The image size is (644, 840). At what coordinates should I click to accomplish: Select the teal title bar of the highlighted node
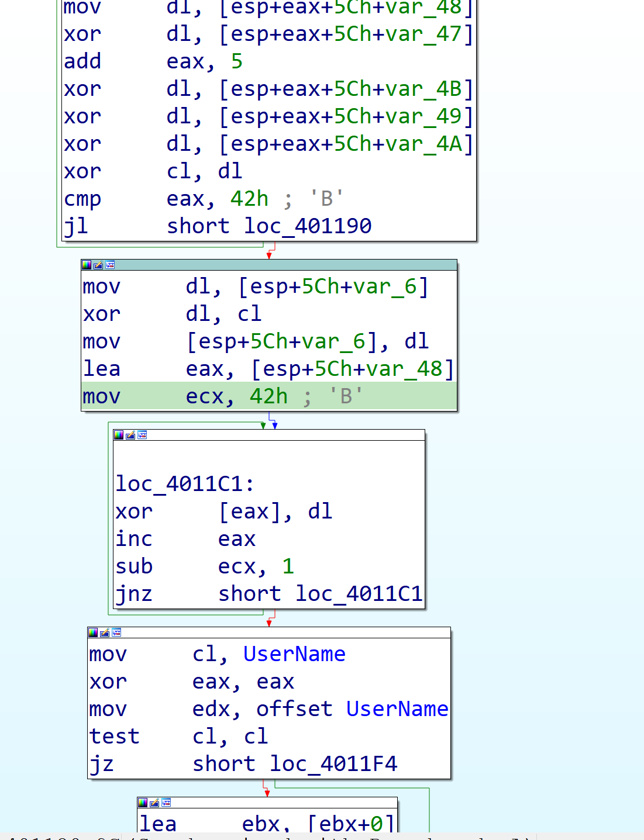pos(269,265)
